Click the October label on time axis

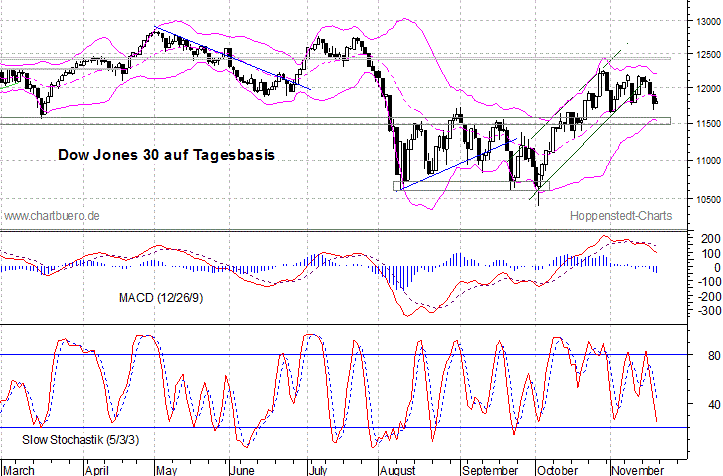point(557,470)
